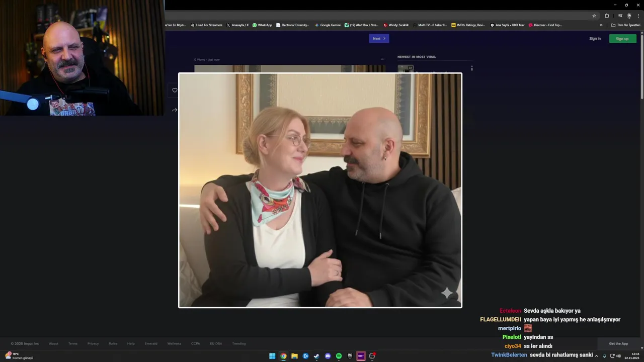The height and width of the screenshot is (362, 644).
Task: Click the media control icon in the Chrome toolbar
Action: click(x=620, y=16)
